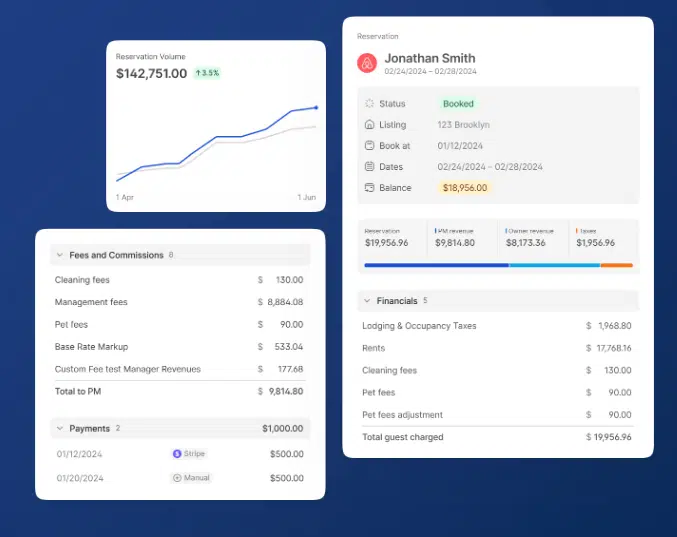The width and height of the screenshot is (677, 537).
Task: Click the wallet icon next to Balance
Action: click(370, 187)
